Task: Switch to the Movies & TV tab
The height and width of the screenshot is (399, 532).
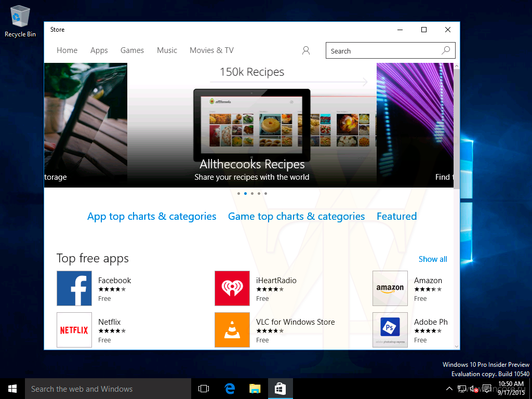Action: (x=212, y=50)
